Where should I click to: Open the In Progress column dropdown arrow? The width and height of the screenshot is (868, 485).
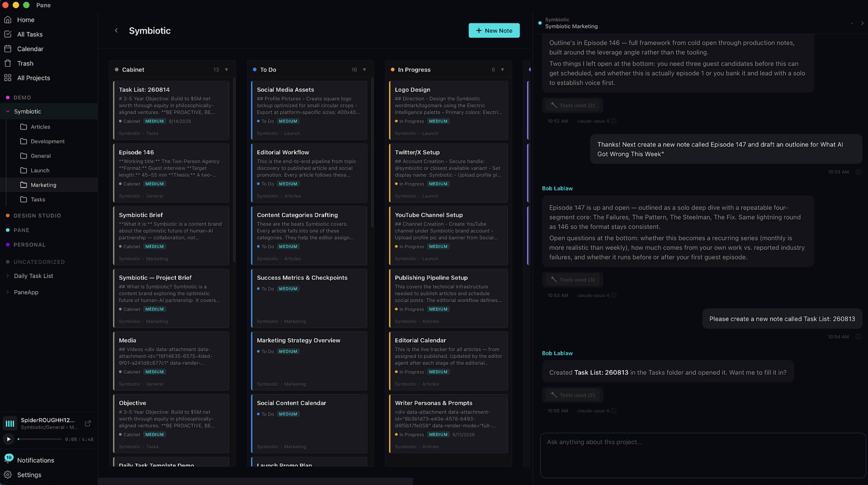click(502, 69)
